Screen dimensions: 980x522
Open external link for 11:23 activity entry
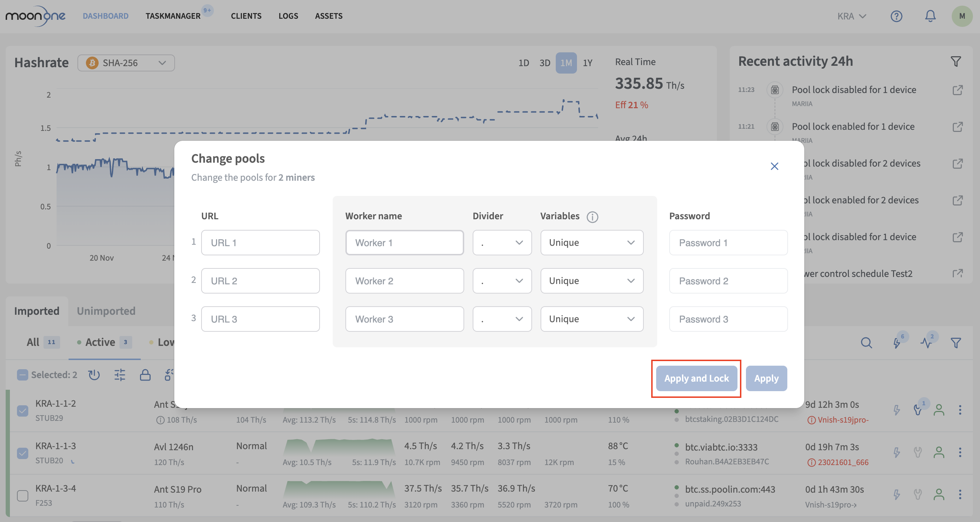(957, 90)
